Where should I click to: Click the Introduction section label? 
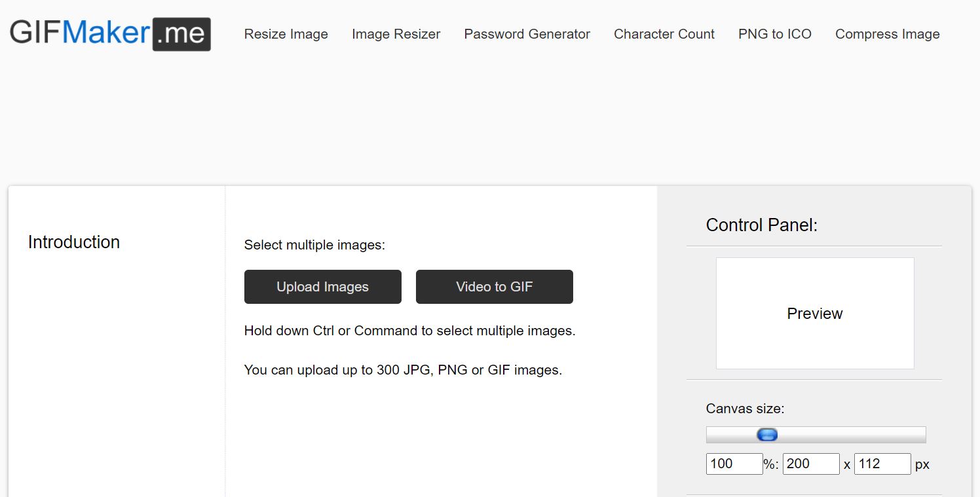click(x=73, y=242)
